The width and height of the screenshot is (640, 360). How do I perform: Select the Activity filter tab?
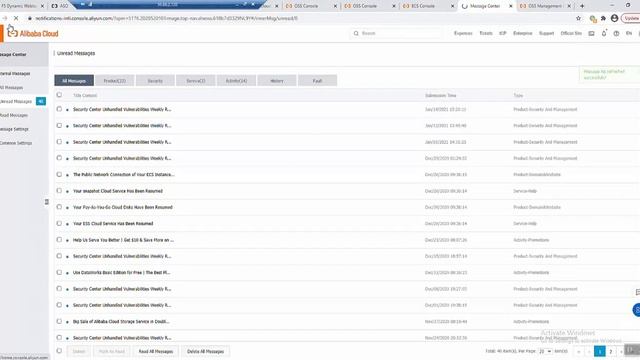coord(236,81)
